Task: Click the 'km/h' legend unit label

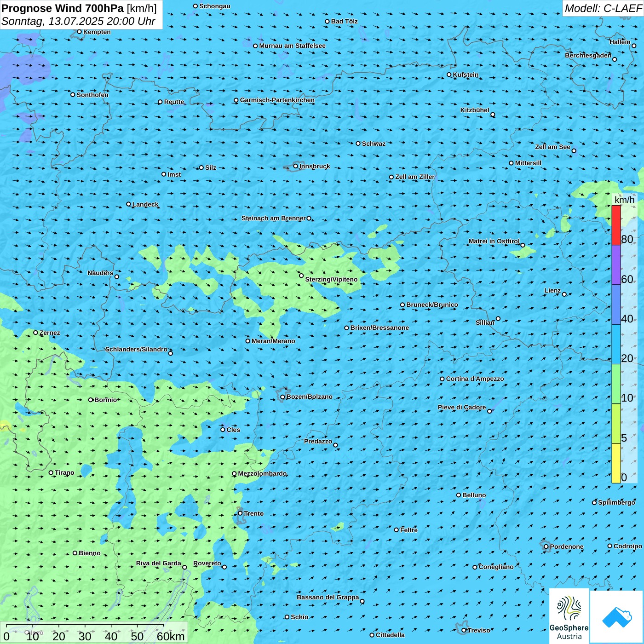Action: pyautogui.click(x=624, y=200)
